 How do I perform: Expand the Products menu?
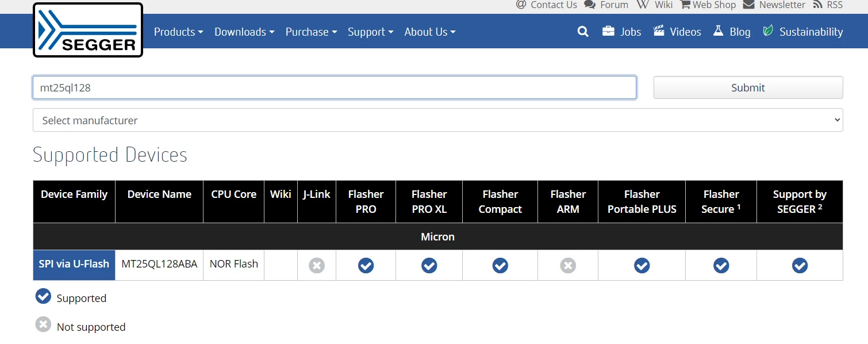179,32
